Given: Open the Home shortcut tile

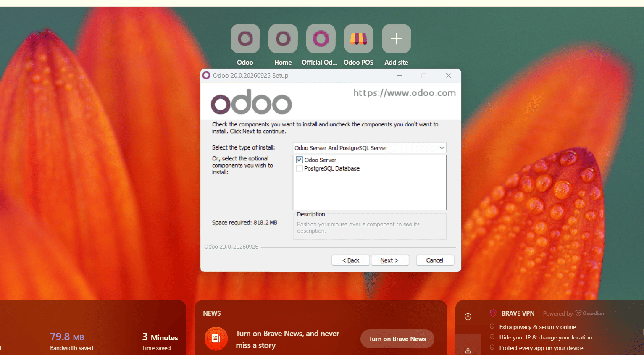Looking at the screenshot, I should (x=283, y=39).
